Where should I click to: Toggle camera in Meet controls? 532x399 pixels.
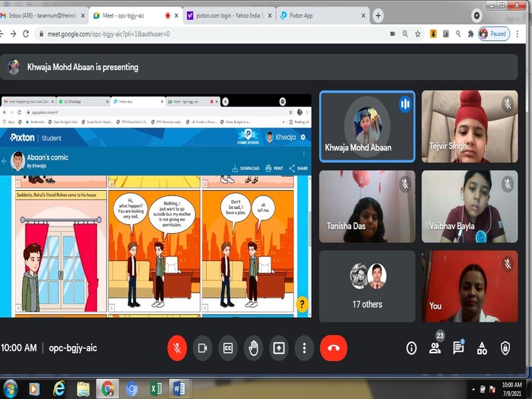pyautogui.click(x=203, y=348)
